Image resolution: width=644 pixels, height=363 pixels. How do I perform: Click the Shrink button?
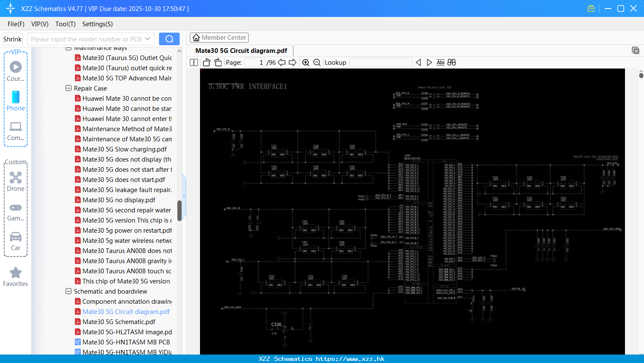[x=12, y=39]
